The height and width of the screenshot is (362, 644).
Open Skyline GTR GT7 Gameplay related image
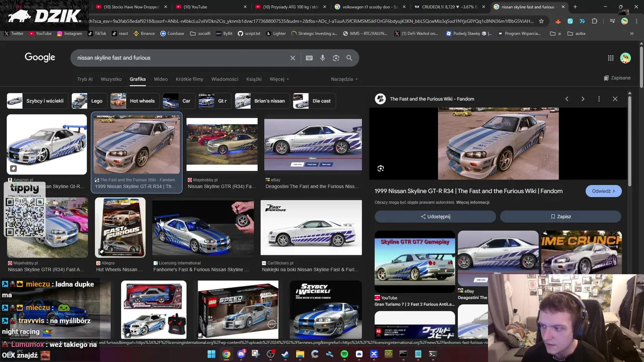coord(415,261)
